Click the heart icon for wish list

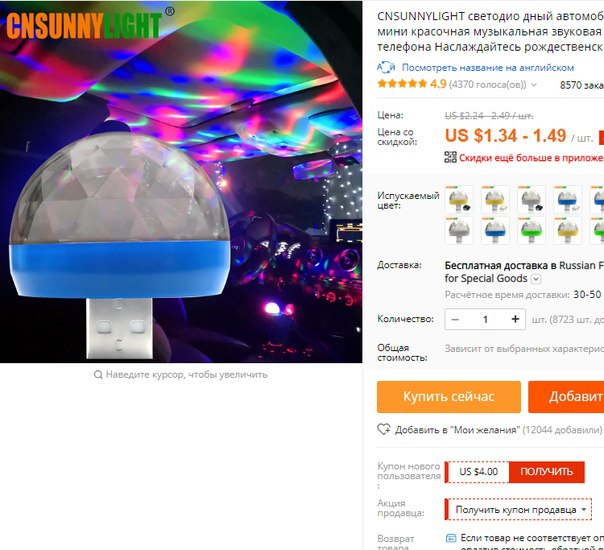click(384, 429)
